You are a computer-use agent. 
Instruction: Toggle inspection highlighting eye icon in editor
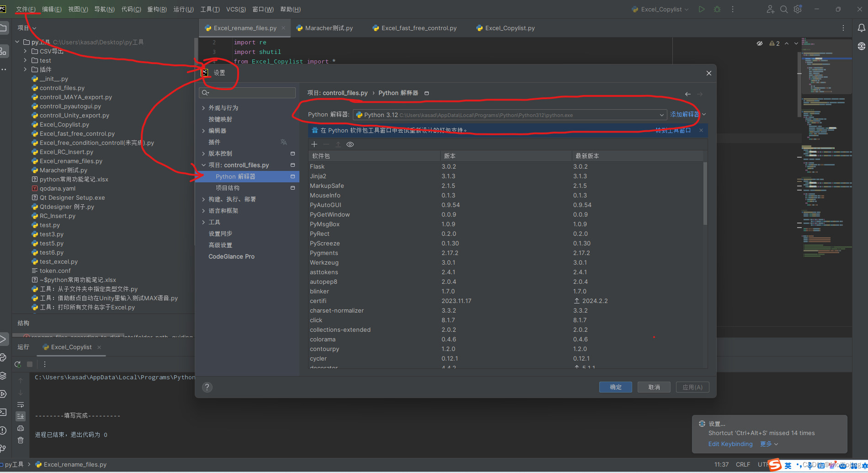coord(760,43)
